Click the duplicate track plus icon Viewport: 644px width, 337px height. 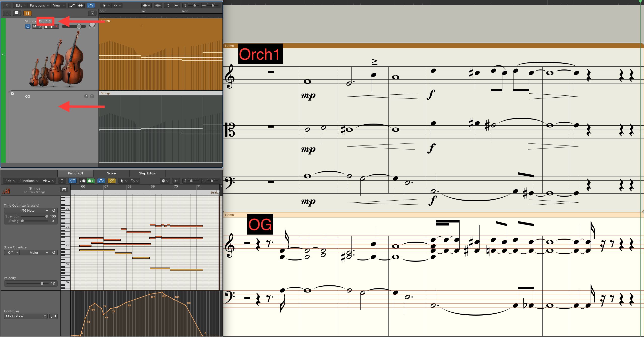[17, 13]
